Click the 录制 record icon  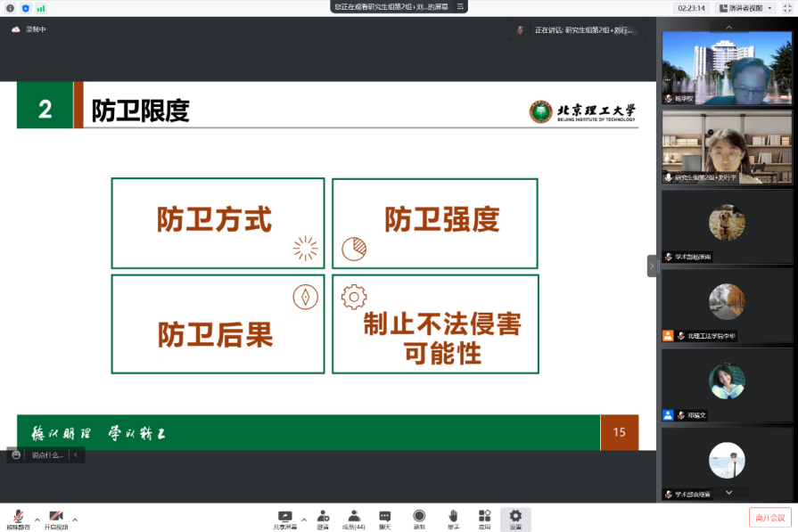click(x=419, y=519)
